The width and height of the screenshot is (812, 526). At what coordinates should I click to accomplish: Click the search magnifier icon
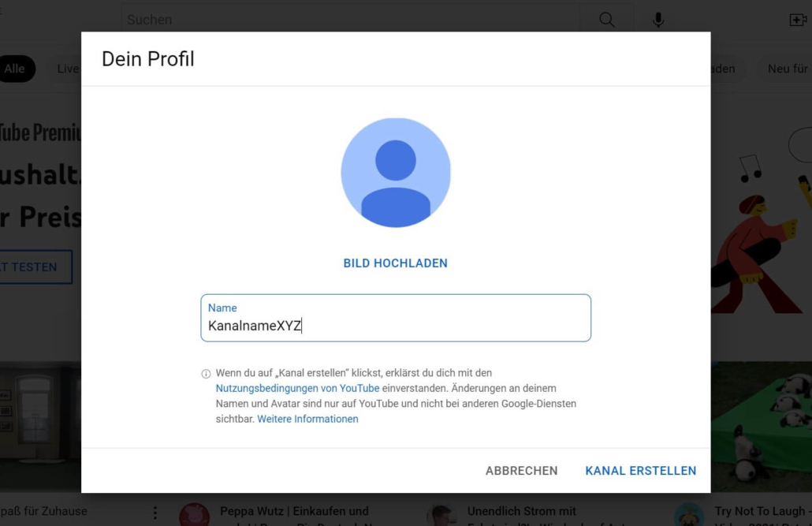tap(606, 20)
